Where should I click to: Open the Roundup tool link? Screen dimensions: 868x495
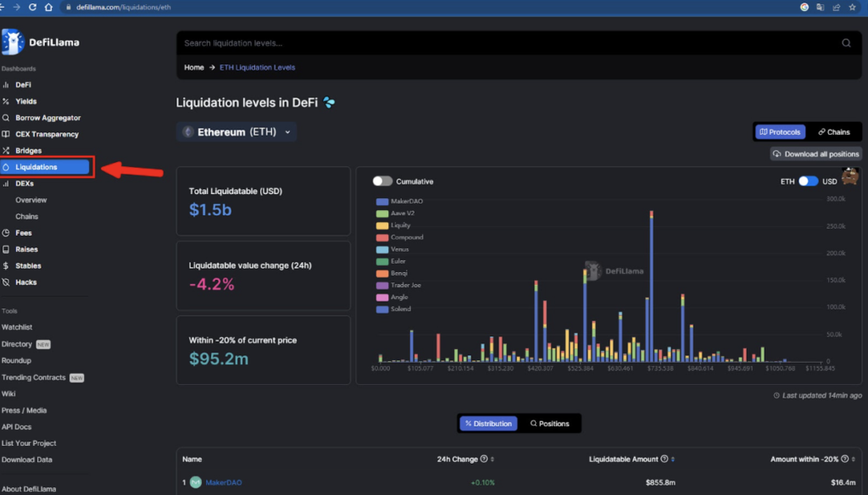click(x=16, y=360)
